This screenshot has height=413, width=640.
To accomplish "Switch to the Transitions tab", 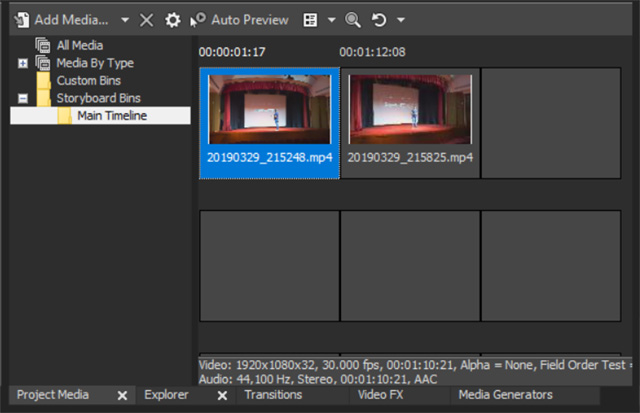I will pyautogui.click(x=273, y=395).
